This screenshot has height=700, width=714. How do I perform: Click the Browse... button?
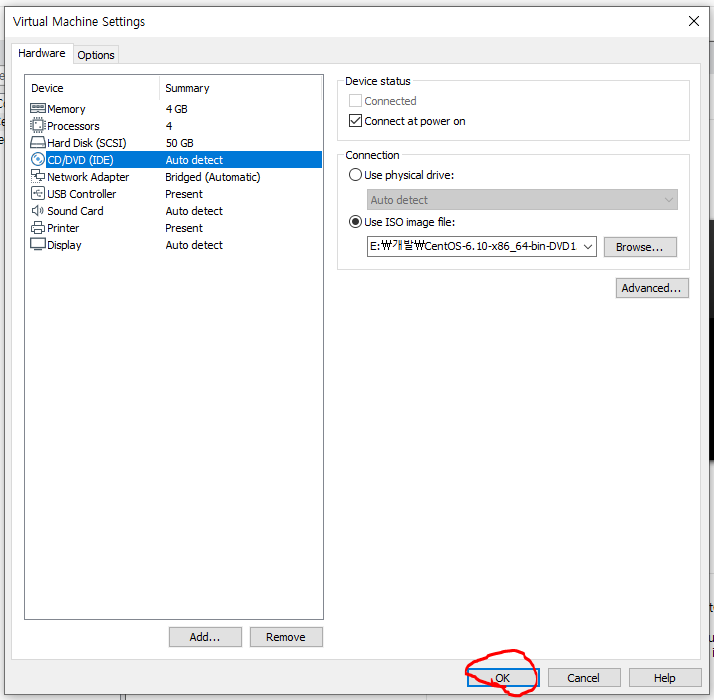(x=640, y=247)
